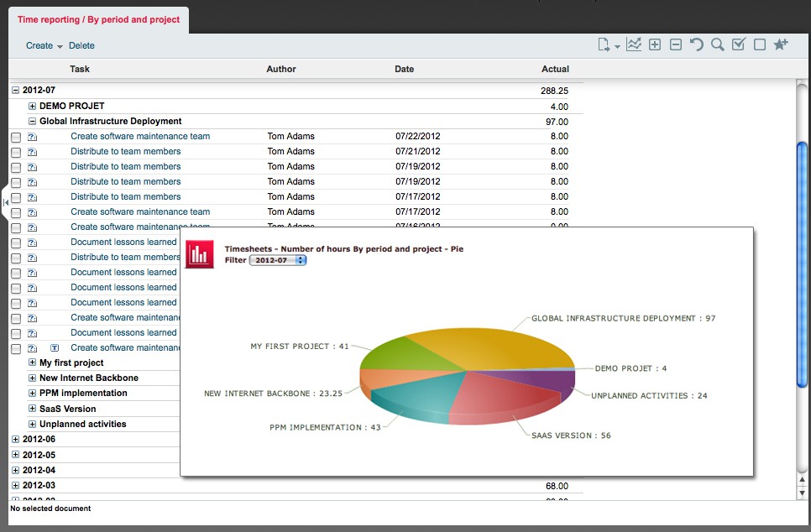Click the export document icon in toolbar
811x532 pixels.
coord(604,45)
